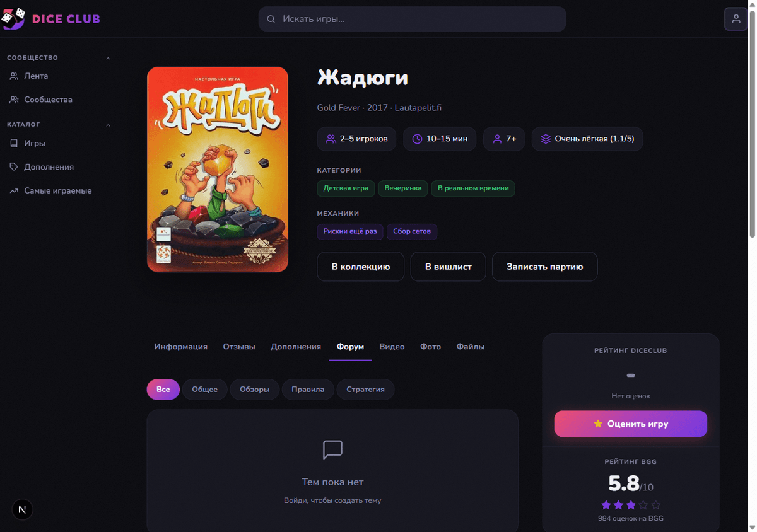
Task: Select the Форум tab
Action: coord(350,347)
